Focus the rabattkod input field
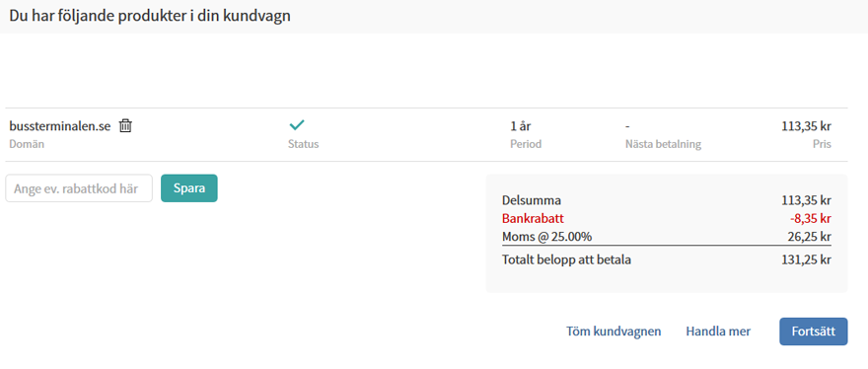Image resolution: width=868 pixels, height=369 pixels. 79,188
